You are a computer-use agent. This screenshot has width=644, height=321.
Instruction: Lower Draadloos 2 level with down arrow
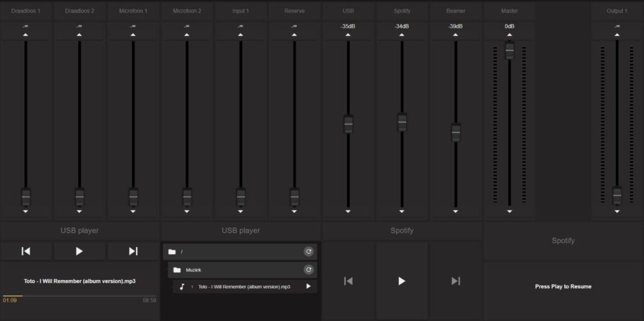click(79, 211)
